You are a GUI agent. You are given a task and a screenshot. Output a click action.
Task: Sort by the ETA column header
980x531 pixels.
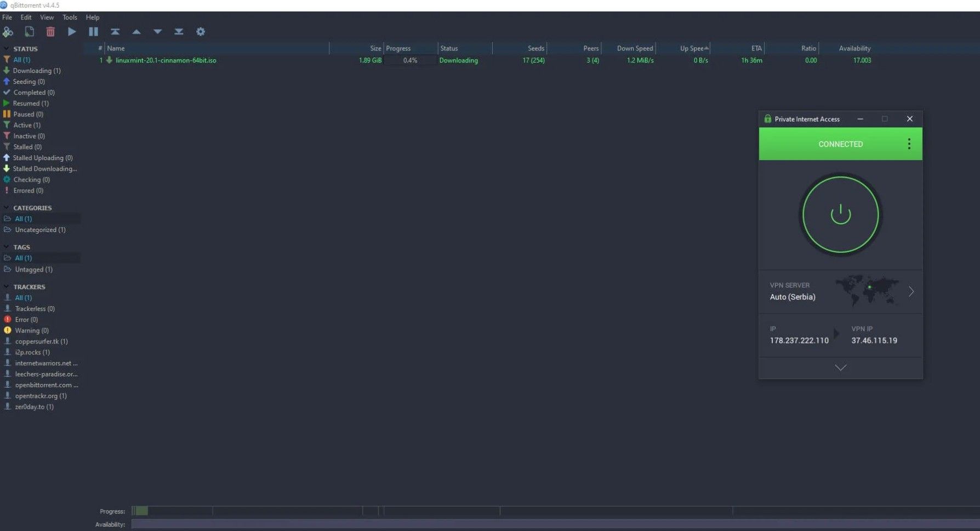coord(737,48)
